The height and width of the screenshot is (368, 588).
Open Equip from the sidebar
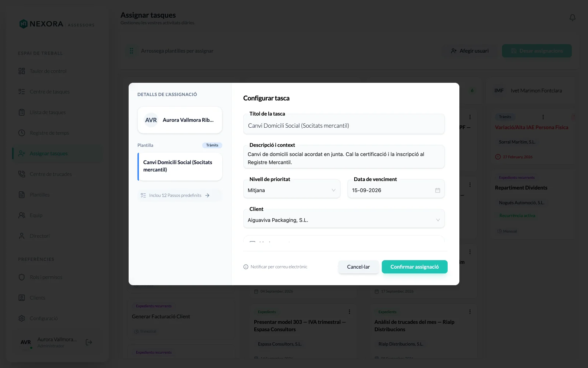tap(57, 215)
